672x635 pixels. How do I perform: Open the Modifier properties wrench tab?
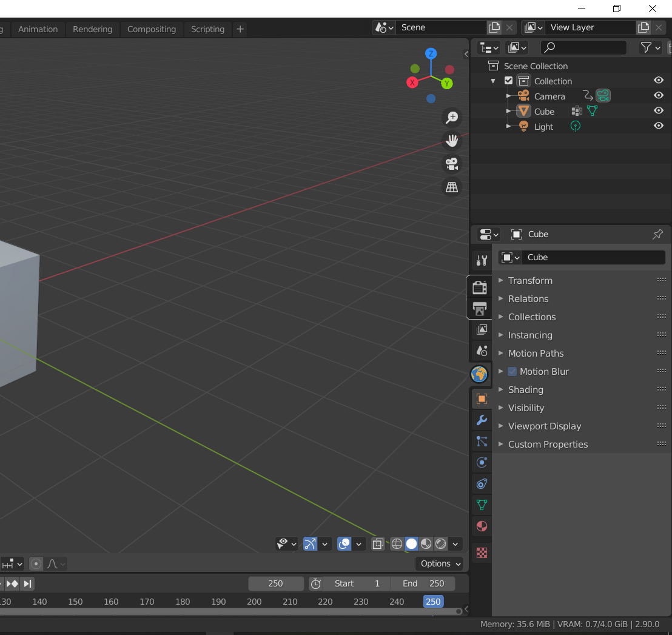point(482,420)
